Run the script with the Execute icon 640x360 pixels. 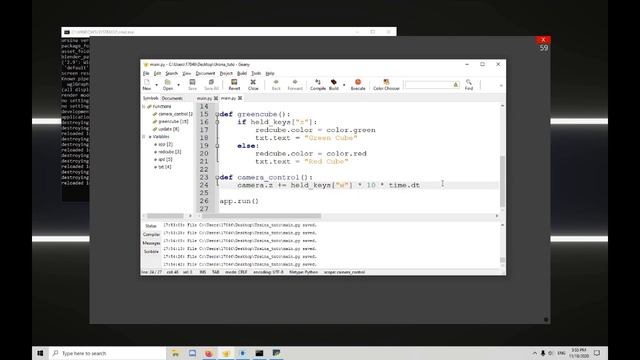point(358,84)
